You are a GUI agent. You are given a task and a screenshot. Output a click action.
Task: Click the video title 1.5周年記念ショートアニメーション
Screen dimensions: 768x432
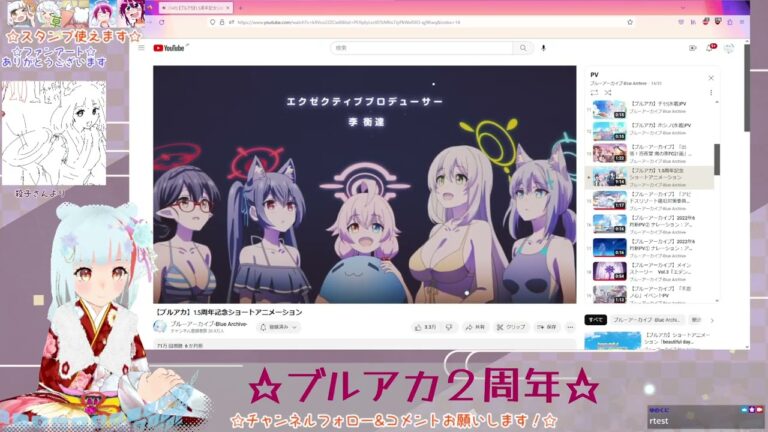pos(228,312)
